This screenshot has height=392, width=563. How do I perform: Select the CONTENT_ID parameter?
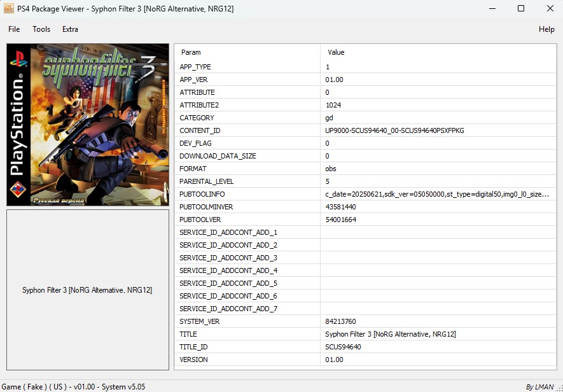tap(200, 131)
